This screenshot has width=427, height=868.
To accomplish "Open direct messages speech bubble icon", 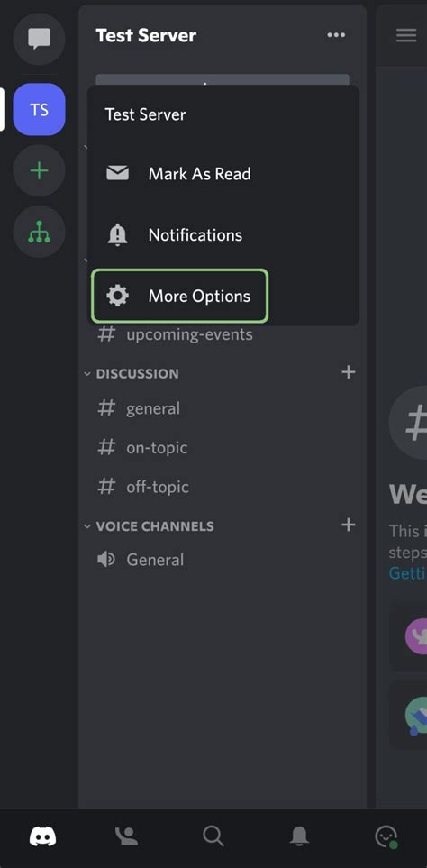I will (40, 40).
